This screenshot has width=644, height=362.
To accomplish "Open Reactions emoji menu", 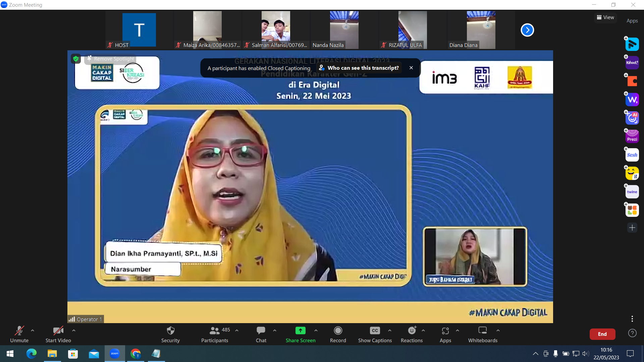I will click(412, 334).
